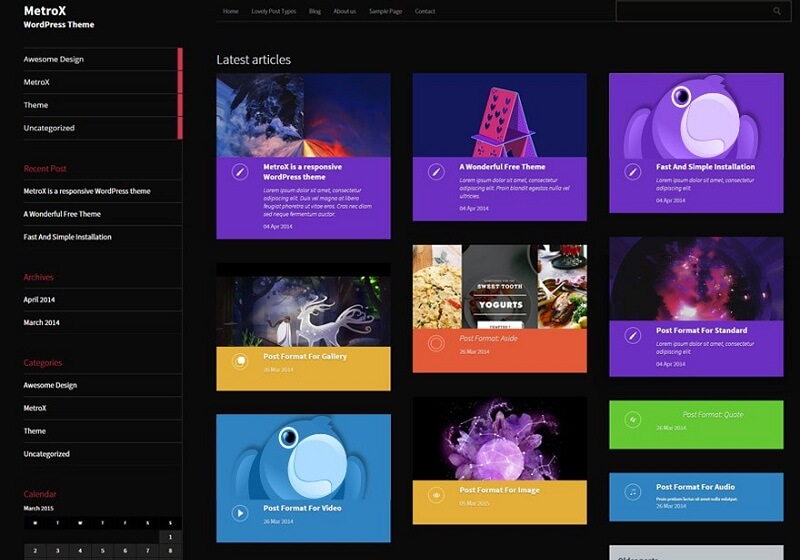The width and height of the screenshot is (800, 560).
Task: Click the 'March 2015' calendar caption
Action: tap(38, 508)
